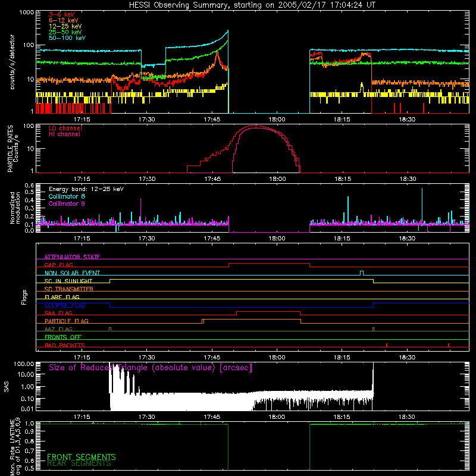Click the 18:30 tick label under SAS plot
The image size is (476, 476).
(406, 417)
